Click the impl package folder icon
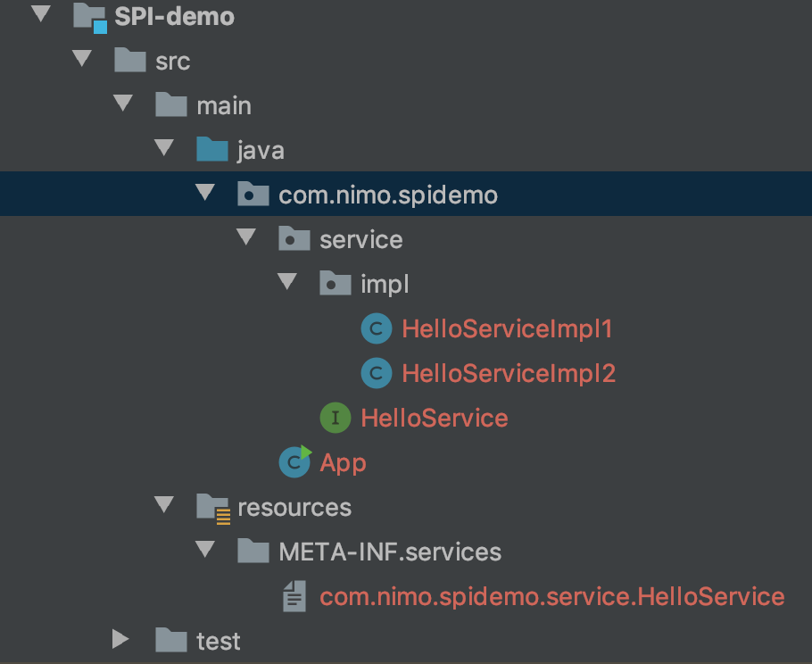812x664 pixels. click(336, 285)
